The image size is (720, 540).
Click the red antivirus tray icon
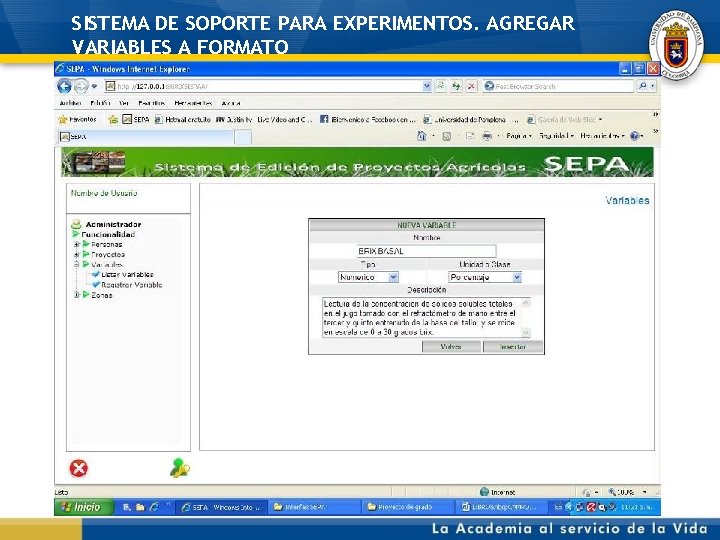[591, 507]
